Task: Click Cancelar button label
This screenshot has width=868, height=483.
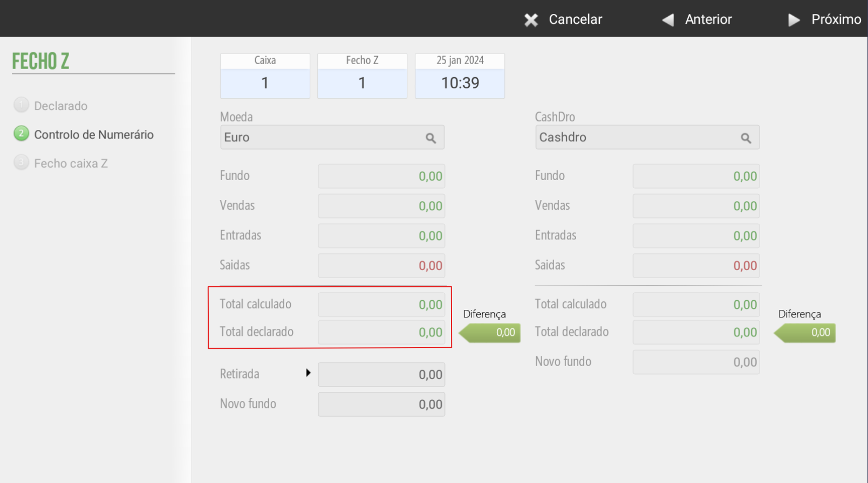Action: pyautogui.click(x=576, y=19)
